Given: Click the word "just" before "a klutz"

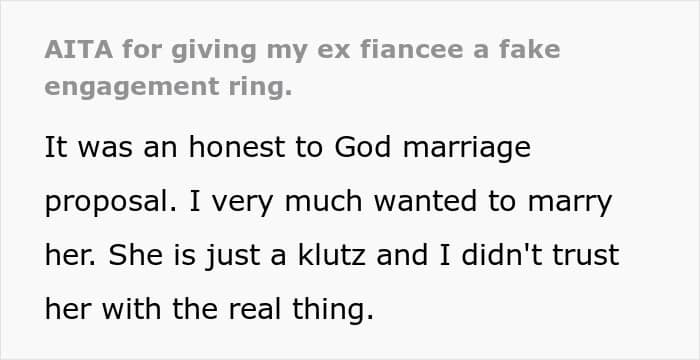Looking at the screenshot, I should click(232, 257).
